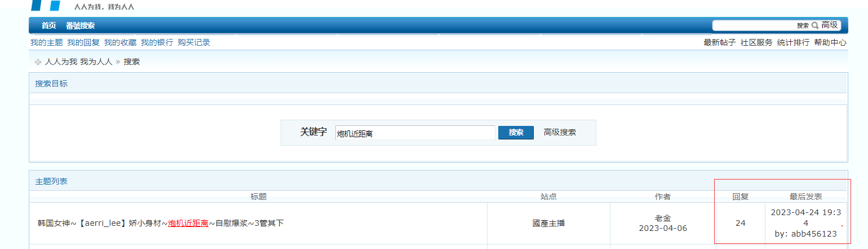Click the magnifier icon in top search bar
Image resolution: width=868 pixels, height=249 pixels.
tap(814, 25)
